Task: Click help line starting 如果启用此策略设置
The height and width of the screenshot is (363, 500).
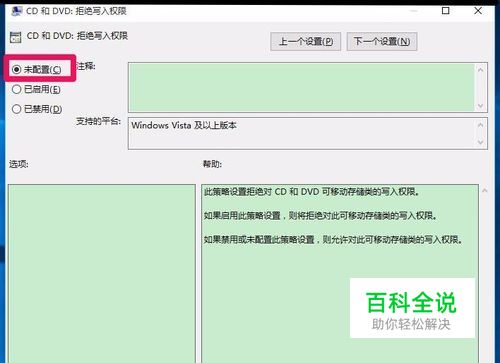Action: click(x=320, y=216)
